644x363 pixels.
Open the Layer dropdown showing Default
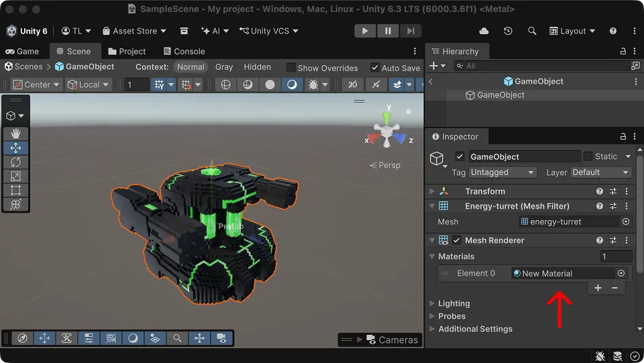pos(600,172)
